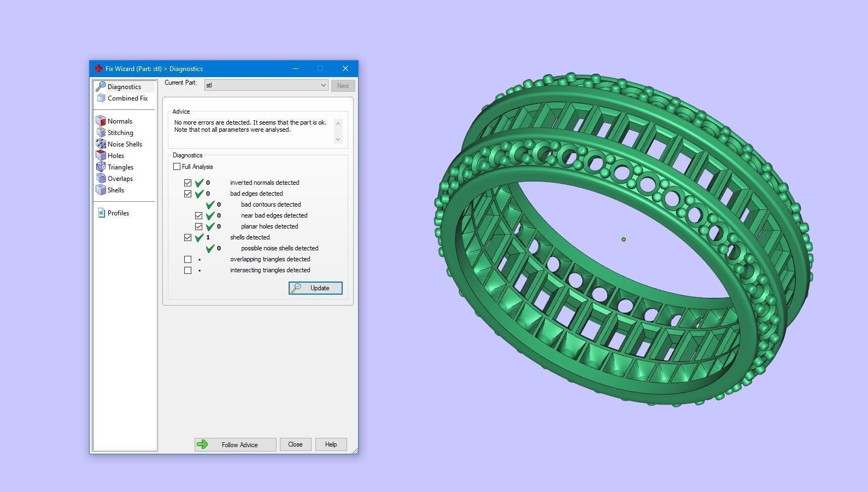
Task: Click the 'shells detected' label text
Action: click(250, 237)
